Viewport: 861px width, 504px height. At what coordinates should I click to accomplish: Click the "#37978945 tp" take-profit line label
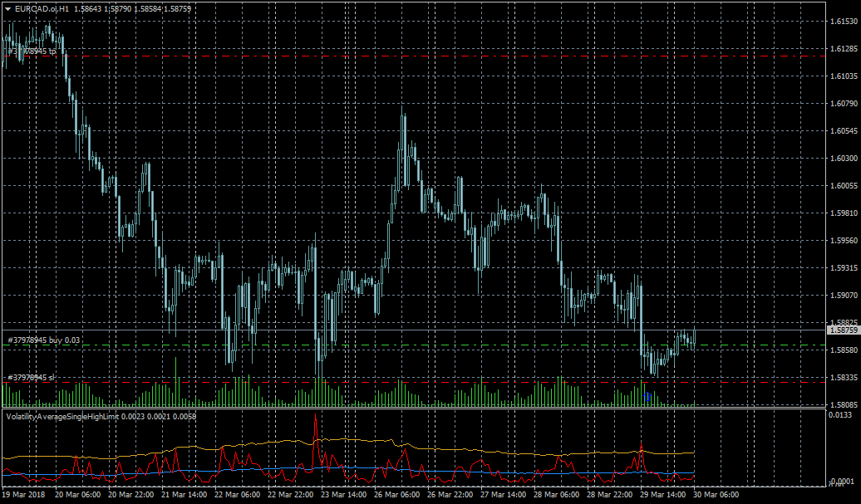[x=32, y=51]
